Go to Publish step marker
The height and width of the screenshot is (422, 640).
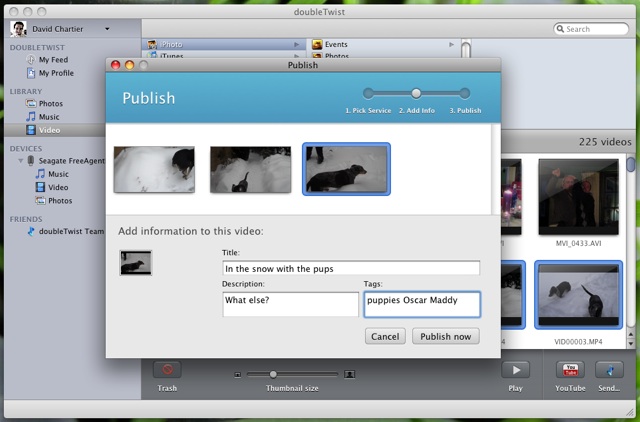(x=464, y=93)
